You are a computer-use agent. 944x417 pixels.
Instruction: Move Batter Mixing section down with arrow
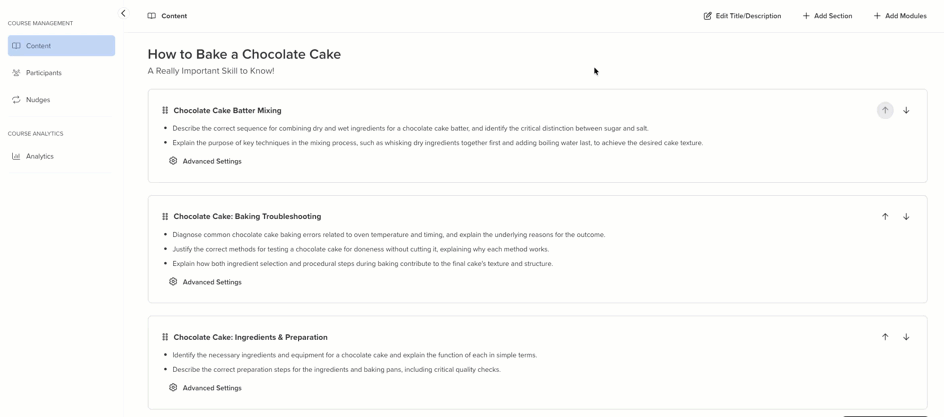[906, 110]
